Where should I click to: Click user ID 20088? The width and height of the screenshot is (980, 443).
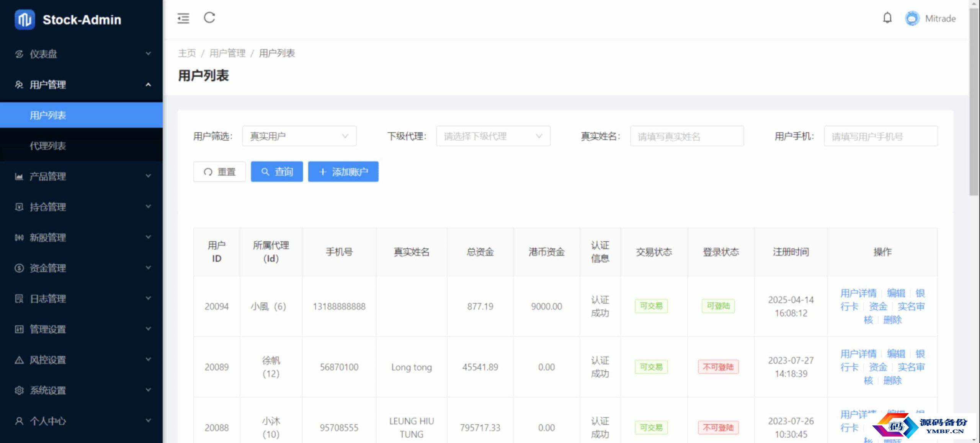click(217, 428)
